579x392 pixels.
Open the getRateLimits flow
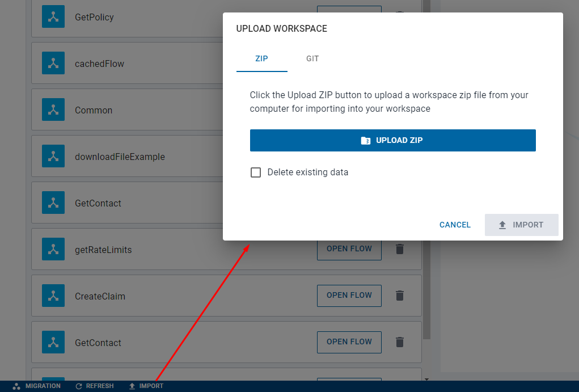point(349,249)
